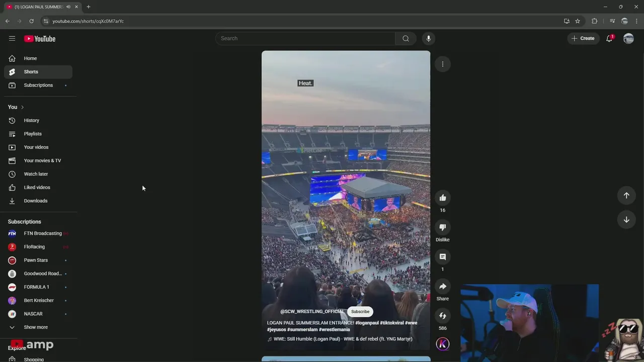Open FORMULA 1 channel
Image resolution: width=644 pixels, height=362 pixels.
[38, 287]
